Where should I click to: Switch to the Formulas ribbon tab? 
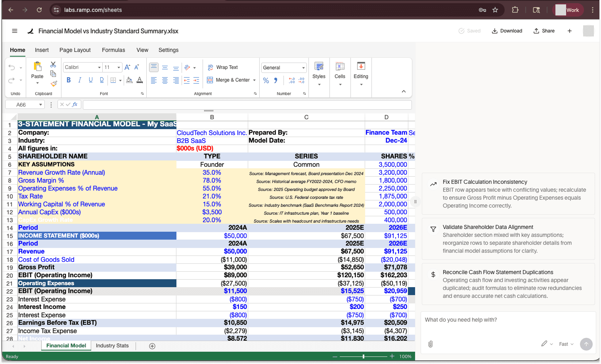113,50
